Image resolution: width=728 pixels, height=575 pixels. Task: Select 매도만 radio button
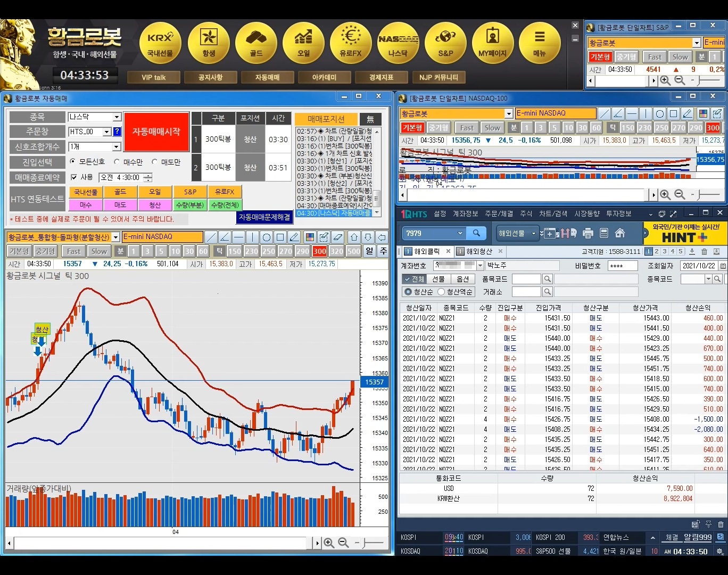(155, 162)
